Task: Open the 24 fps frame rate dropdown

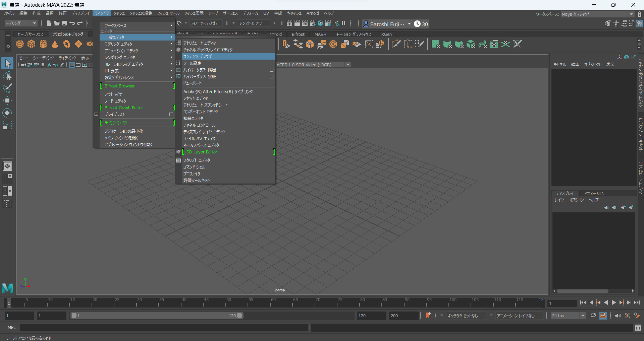Action: (x=582, y=316)
